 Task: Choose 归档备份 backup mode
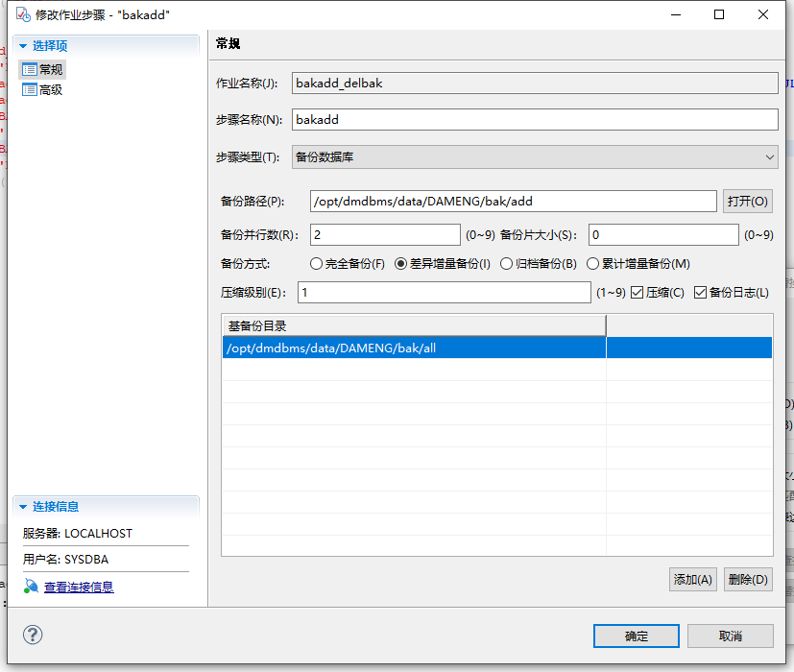[507, 264]
